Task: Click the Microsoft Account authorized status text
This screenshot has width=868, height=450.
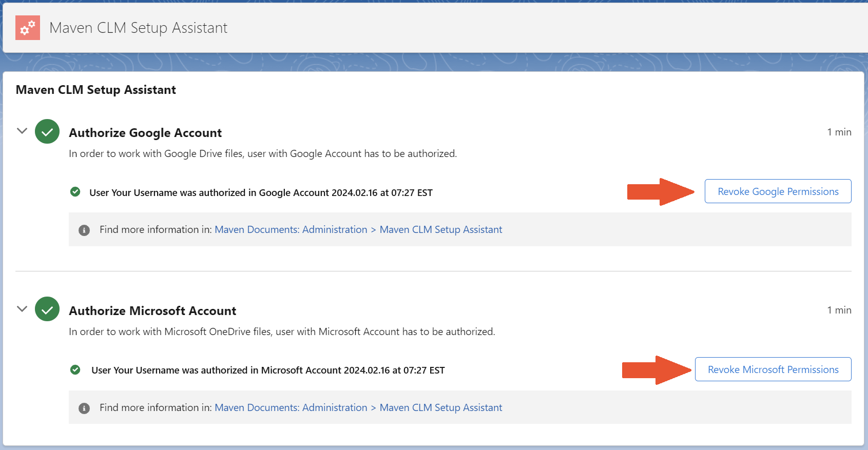Action: 268,370
